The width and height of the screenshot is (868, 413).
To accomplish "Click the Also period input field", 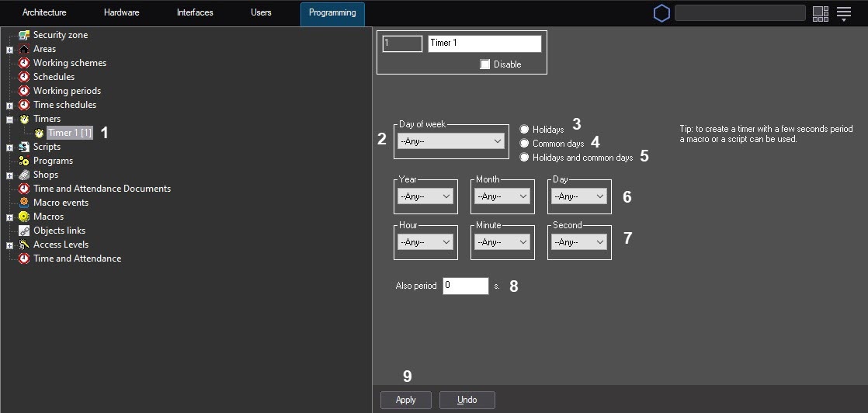I will pos(465,286).
